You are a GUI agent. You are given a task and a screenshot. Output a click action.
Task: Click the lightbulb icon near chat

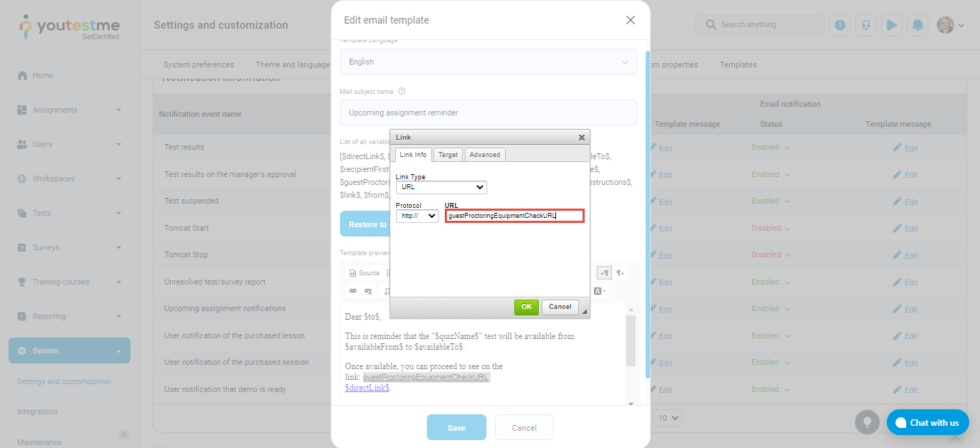point(867,422)
